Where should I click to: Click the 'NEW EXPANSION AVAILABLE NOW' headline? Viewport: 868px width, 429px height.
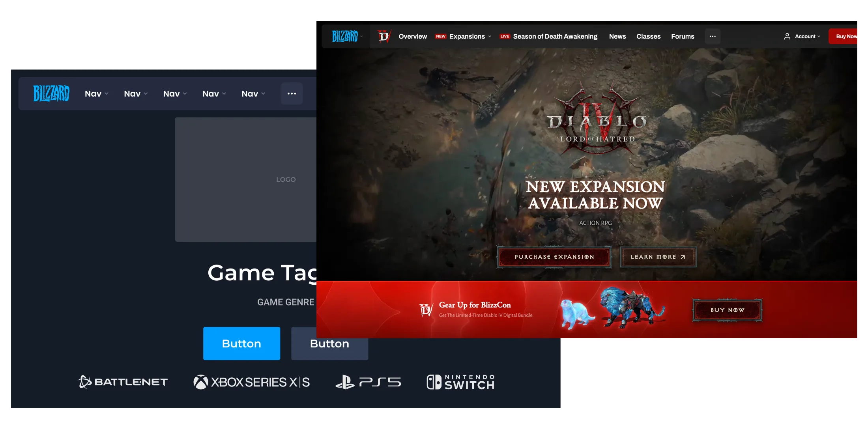(x=595, y=195)
